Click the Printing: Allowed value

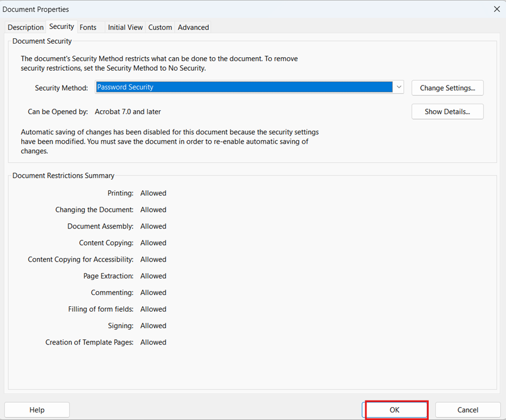tap(153, 193)
